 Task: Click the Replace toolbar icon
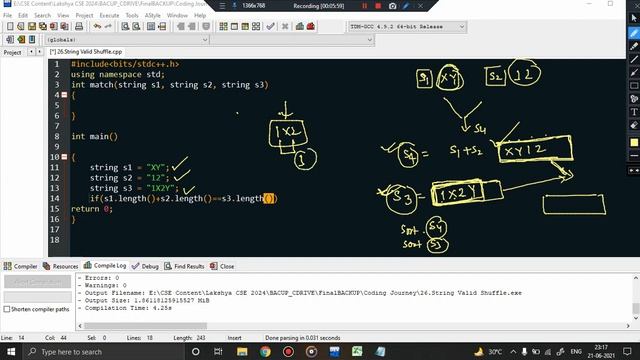pos(136,27)
